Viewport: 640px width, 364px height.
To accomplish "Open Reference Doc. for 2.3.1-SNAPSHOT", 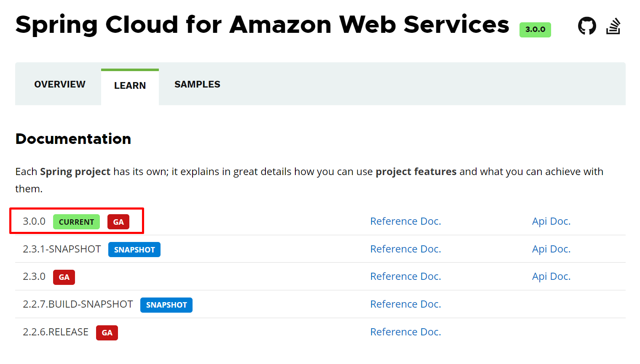I will [x=405, y=249].
